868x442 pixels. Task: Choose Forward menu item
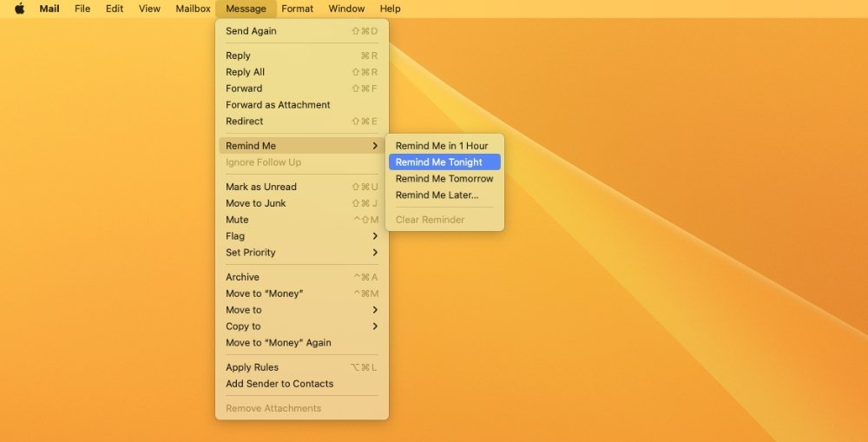(302, 88)
